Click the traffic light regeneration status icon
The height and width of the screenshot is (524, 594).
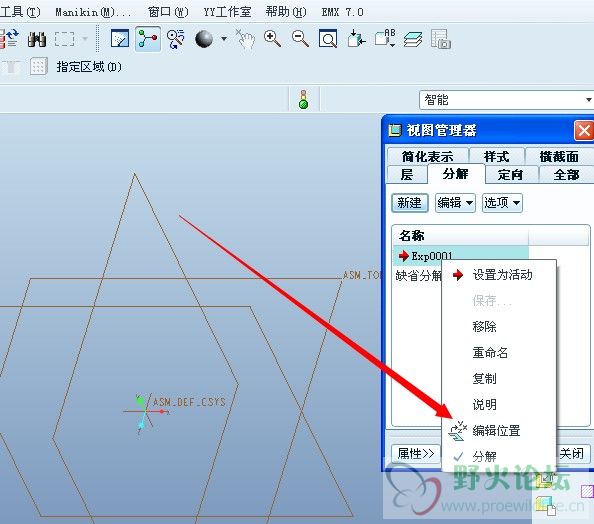coord(303,99)
